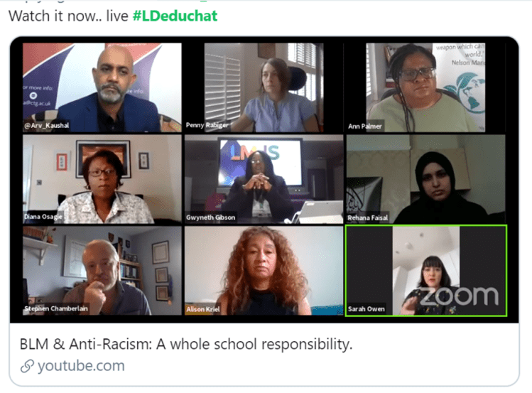Click the #LDeduchat hashtag link
This screenshot has width=532, height=393.
(x=175, y=16)
